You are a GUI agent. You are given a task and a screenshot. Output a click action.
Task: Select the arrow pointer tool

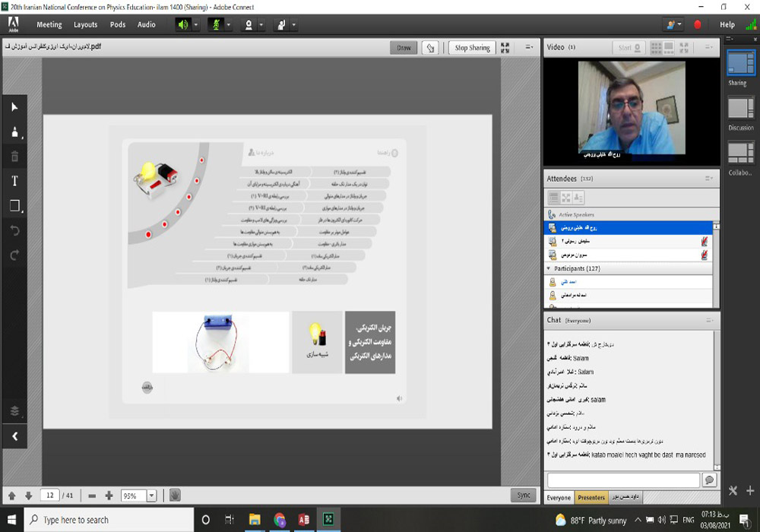coord(14,107)
